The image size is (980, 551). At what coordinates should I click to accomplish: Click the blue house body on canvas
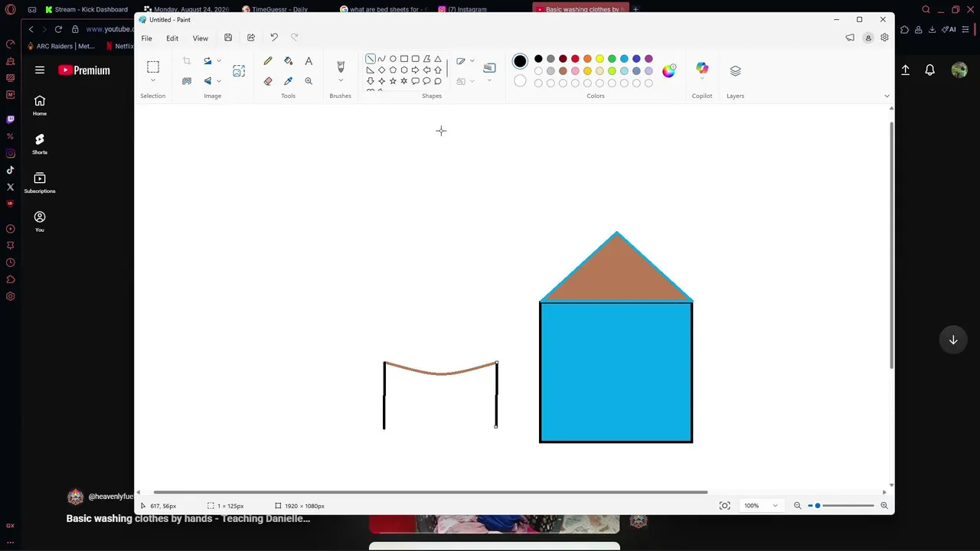coord(616,373)
